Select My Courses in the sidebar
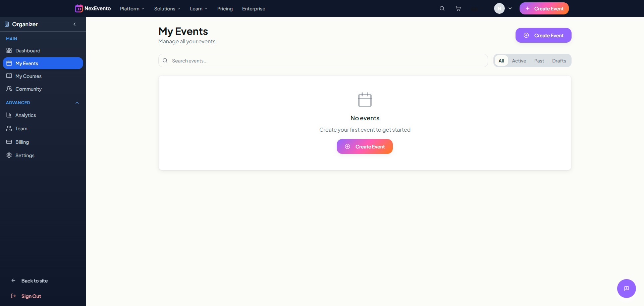Screen dimensions: 644x306 point(28,76)
